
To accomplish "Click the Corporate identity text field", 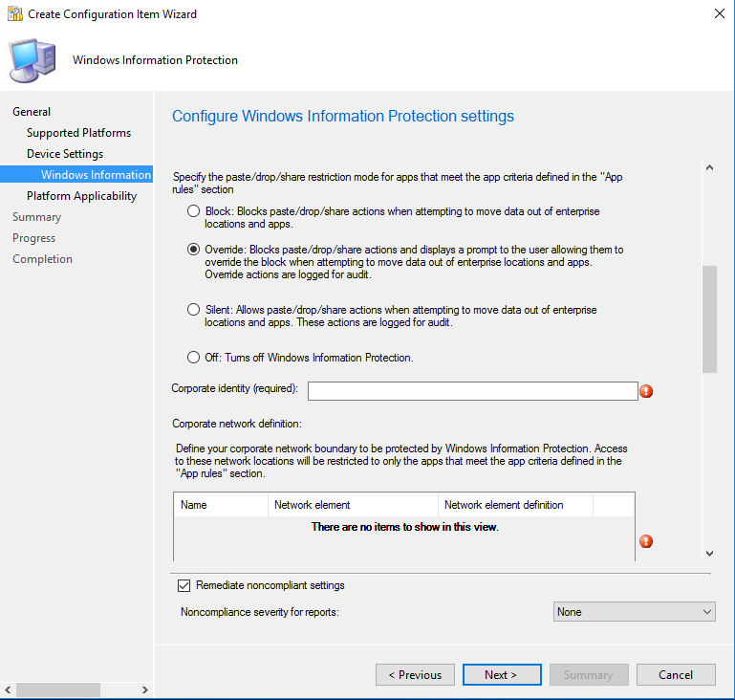I will click(472, 391).
